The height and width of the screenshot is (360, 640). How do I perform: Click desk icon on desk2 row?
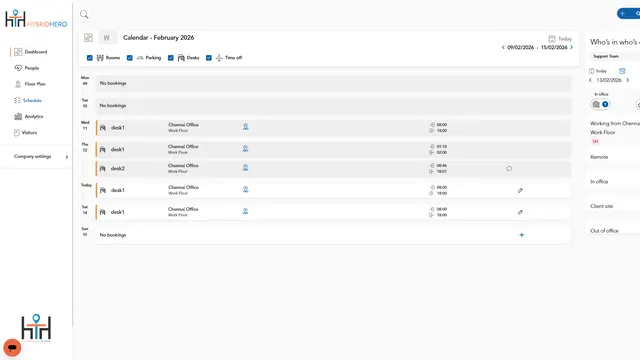pyautogui.click(x=103, y=169)
